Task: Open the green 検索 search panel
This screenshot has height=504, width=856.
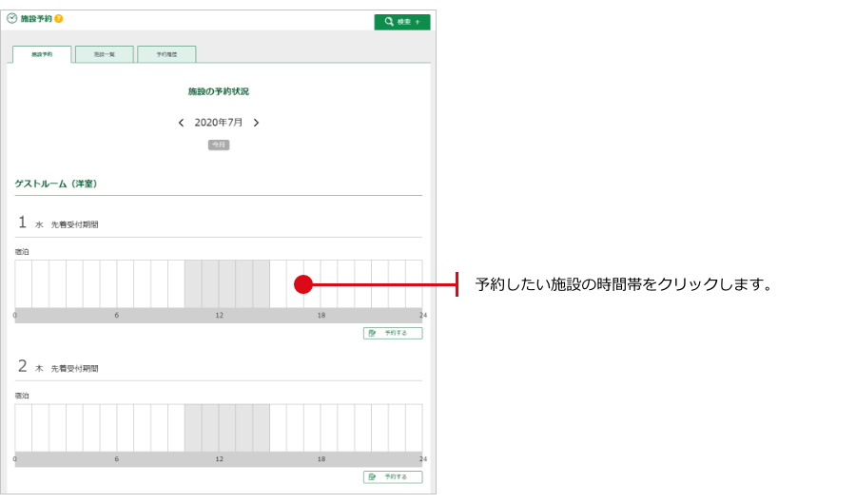Action: click(401, 21)
